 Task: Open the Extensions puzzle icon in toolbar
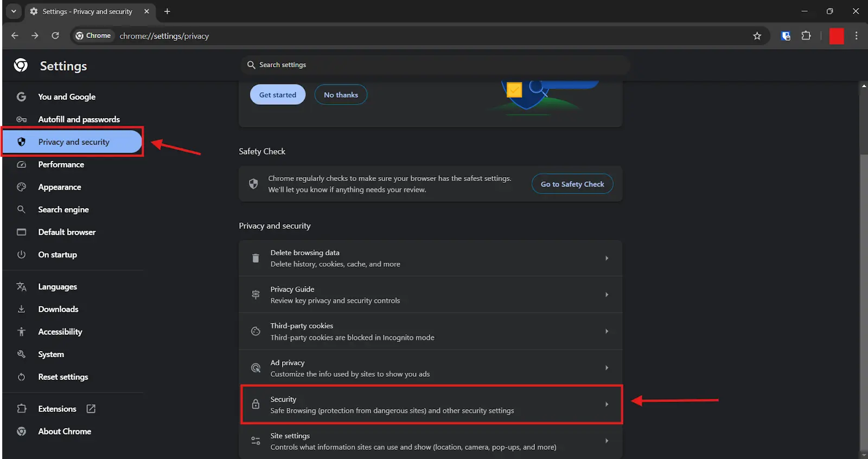806,36
